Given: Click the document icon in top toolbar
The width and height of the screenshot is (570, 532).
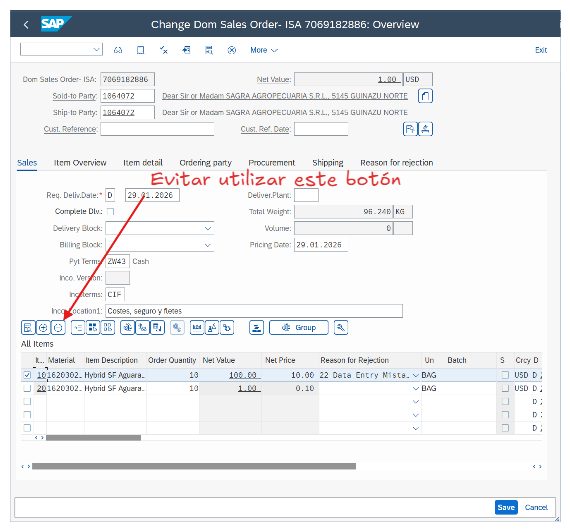Looking at the screenshot, I should (x=140, y=50).
